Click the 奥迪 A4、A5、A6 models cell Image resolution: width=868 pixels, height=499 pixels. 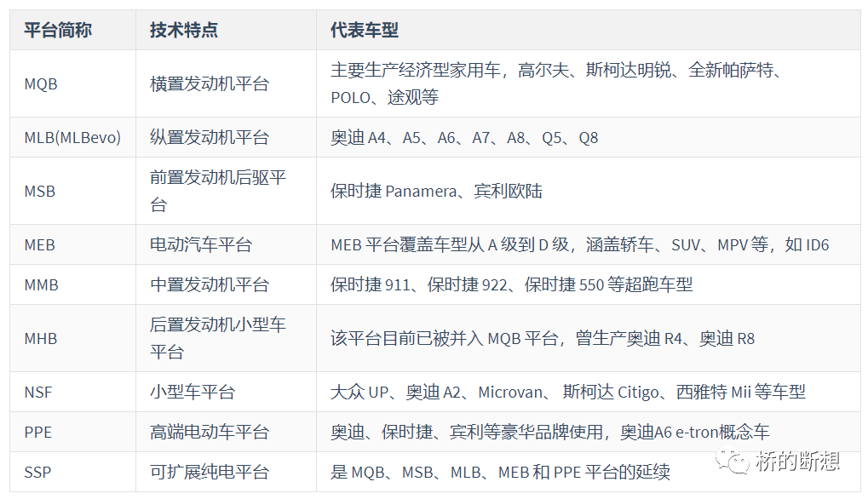pyautogui.click(x=588, y=137)
